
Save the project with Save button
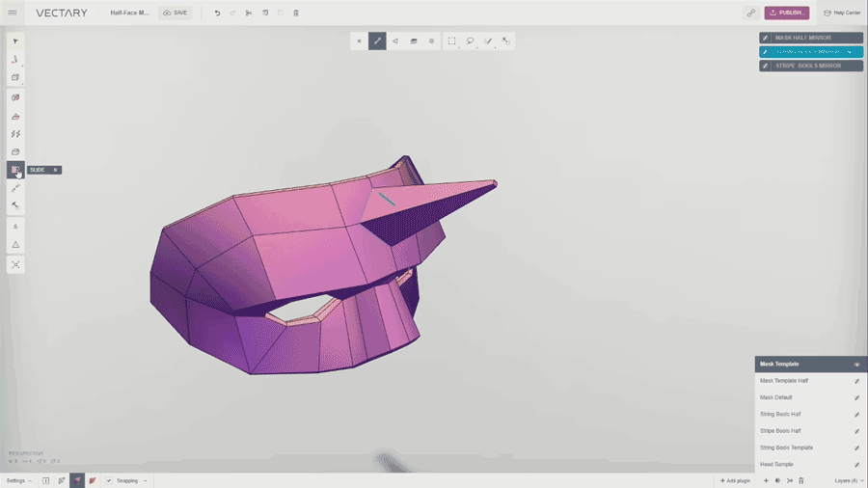click(x=176, y=14)
